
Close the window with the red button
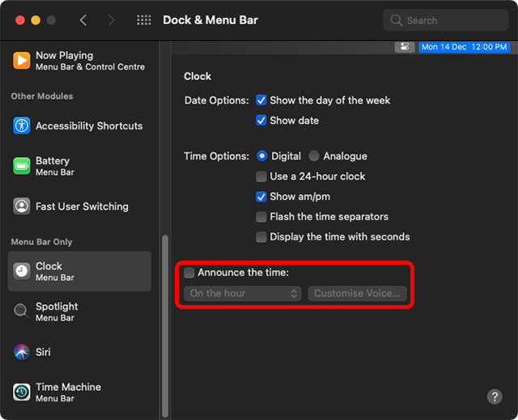pos(20,20)
